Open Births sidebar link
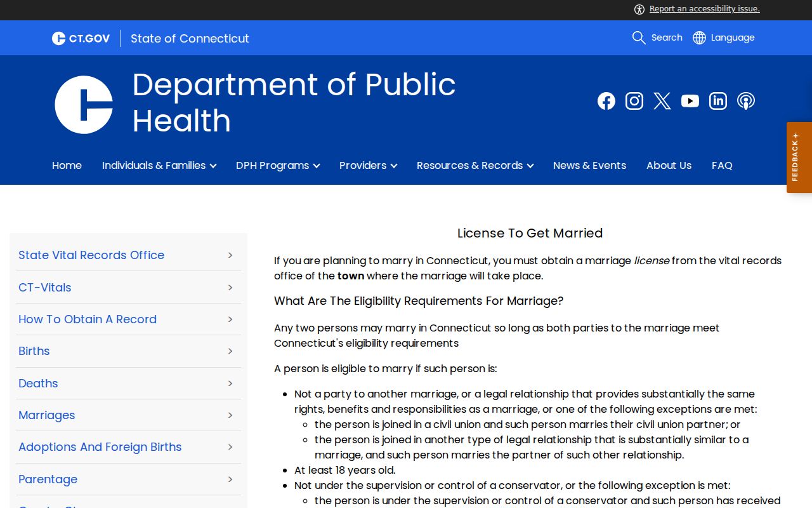Viewport: 812px width, 508px height. (x=34, y=351)
